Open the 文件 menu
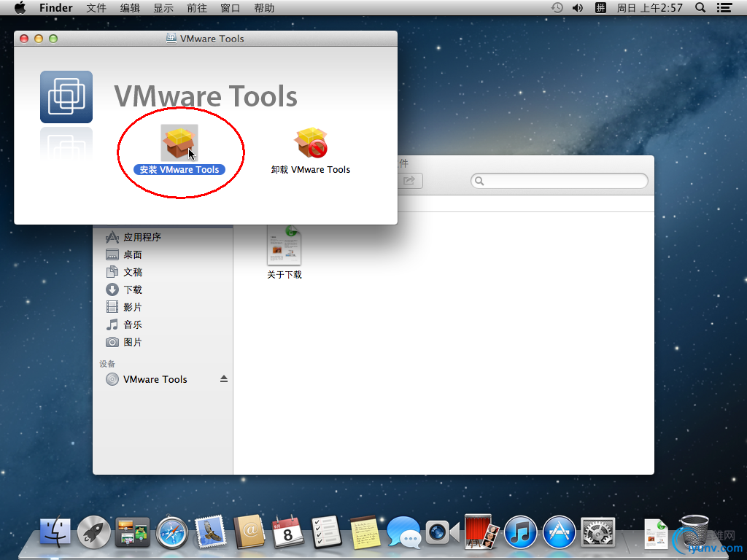 point(96,7)
